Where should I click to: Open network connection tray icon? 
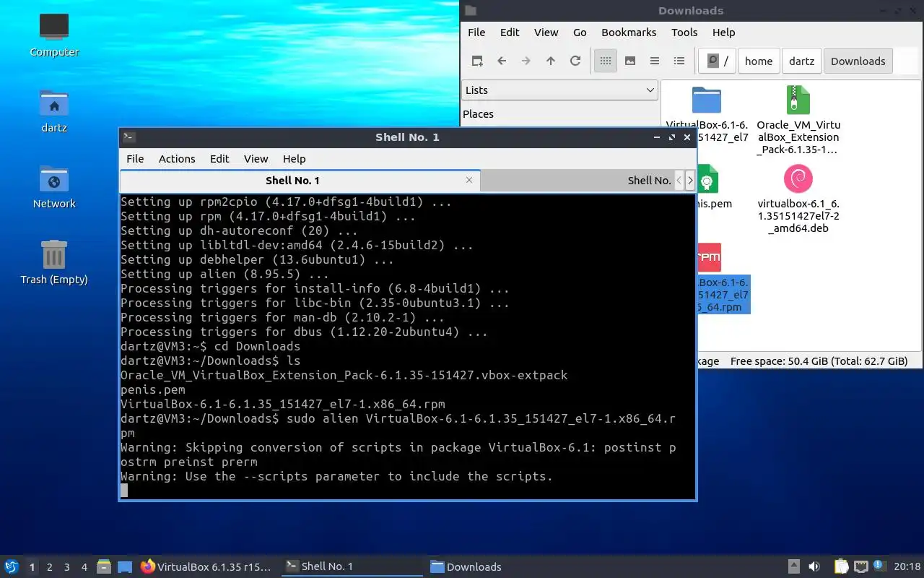pyautogui.click(x=860, y=567)
